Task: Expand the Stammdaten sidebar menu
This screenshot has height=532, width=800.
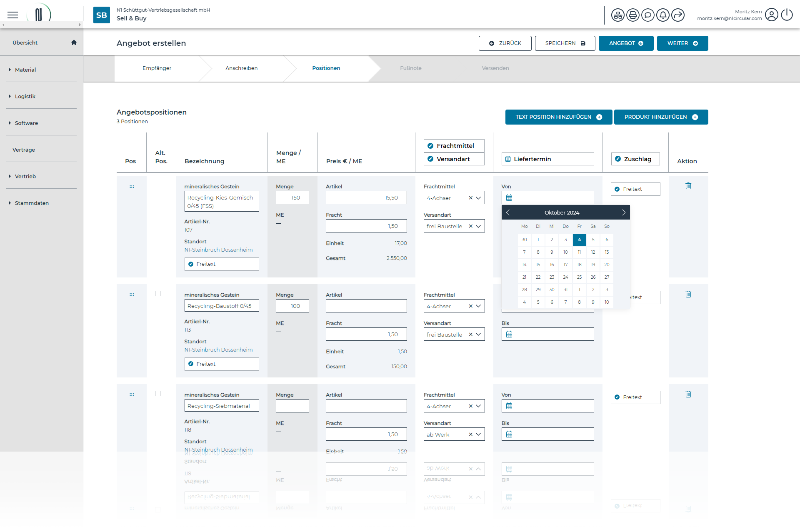Action: [32, 203]
